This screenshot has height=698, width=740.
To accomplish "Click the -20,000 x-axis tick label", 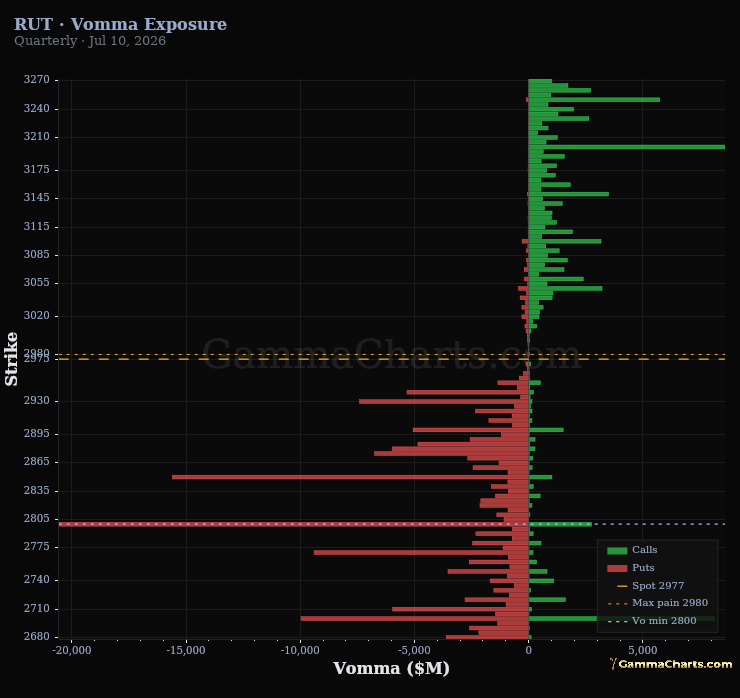I will (x=72, y=650).
